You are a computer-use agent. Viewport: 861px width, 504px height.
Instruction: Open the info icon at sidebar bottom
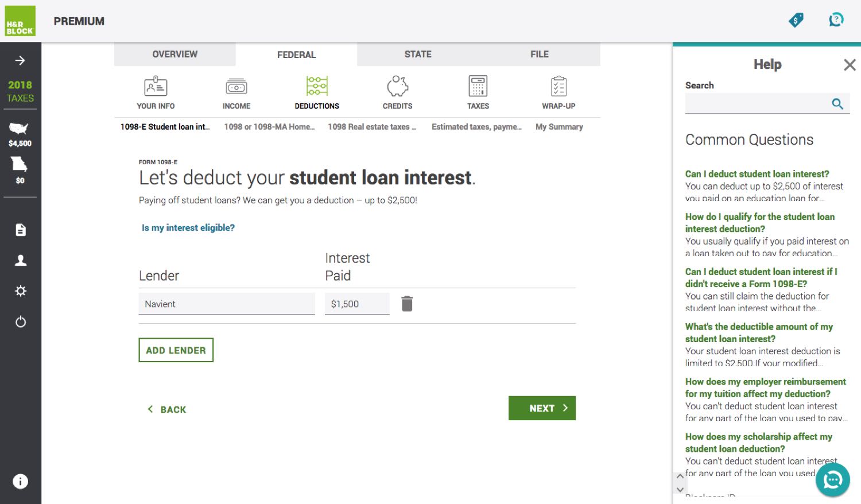(21, 482)
